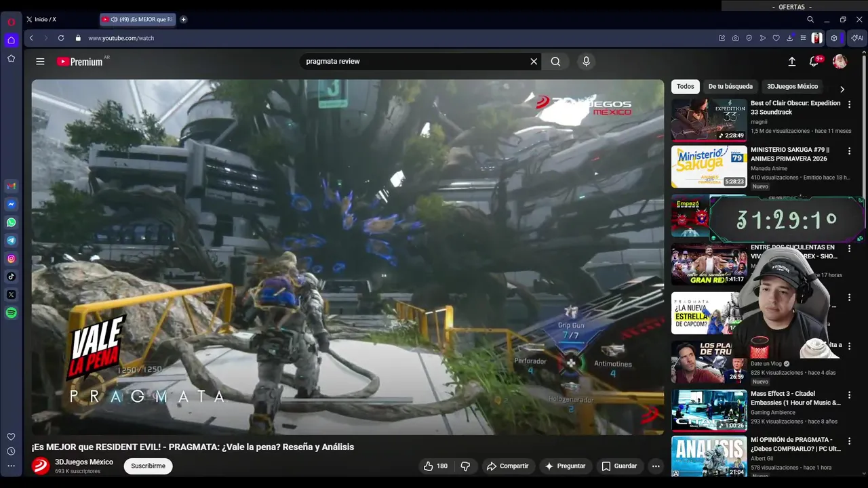This screenshot has width=868, height=488.
Task: Open 3DJuegos México channel avatar
Action: (41, 466)
